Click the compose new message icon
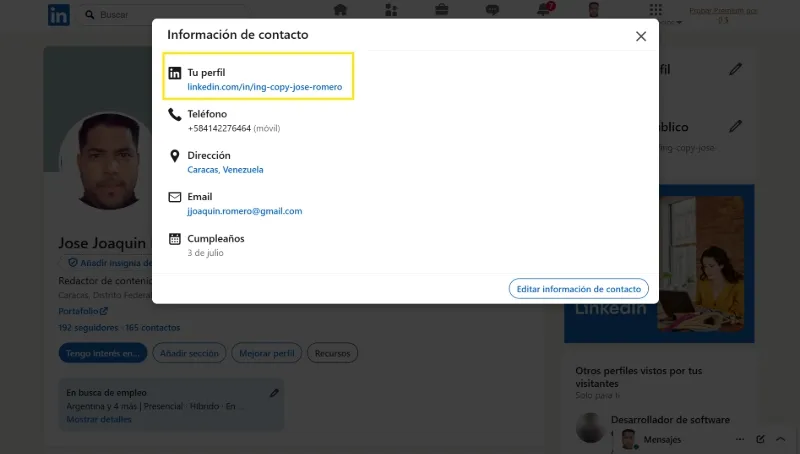Viewport: 800px width, 454px height. coord(760,439)
